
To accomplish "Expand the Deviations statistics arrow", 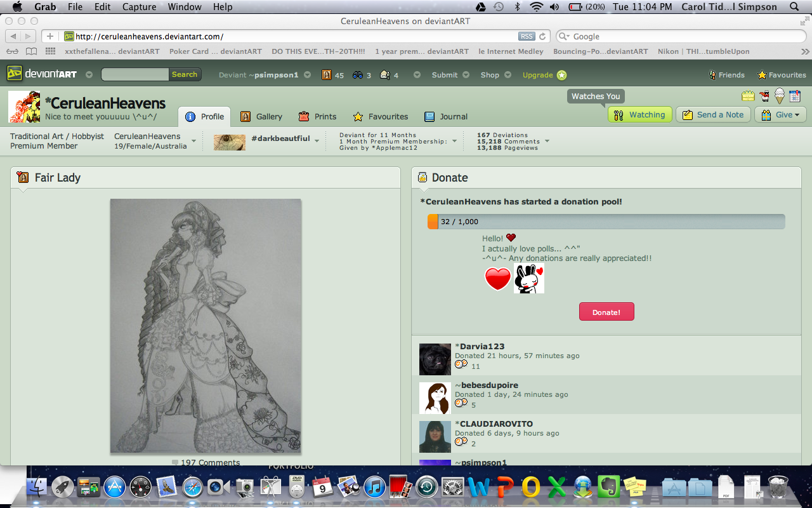I will click(x=547, y=141).
